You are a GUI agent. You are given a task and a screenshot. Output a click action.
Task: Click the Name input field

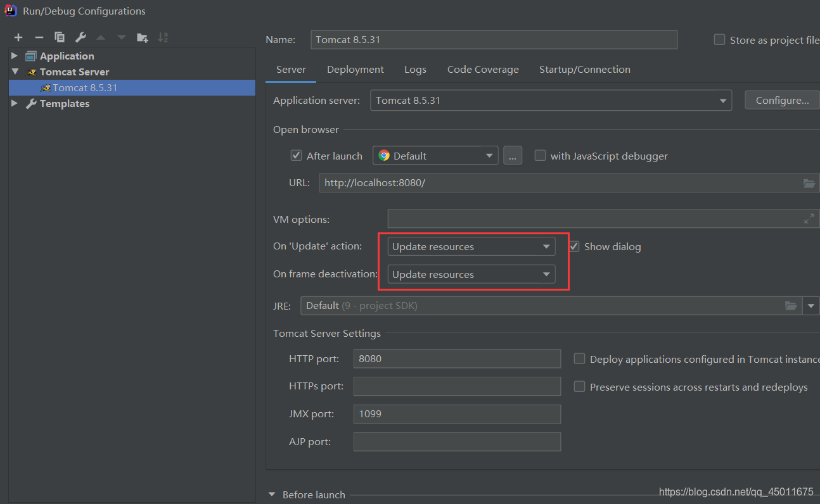pyautogui.click(x=494, y=39)
